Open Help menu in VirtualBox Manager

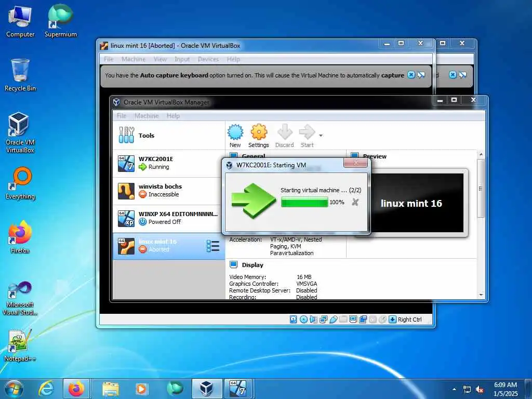[173, 116]
